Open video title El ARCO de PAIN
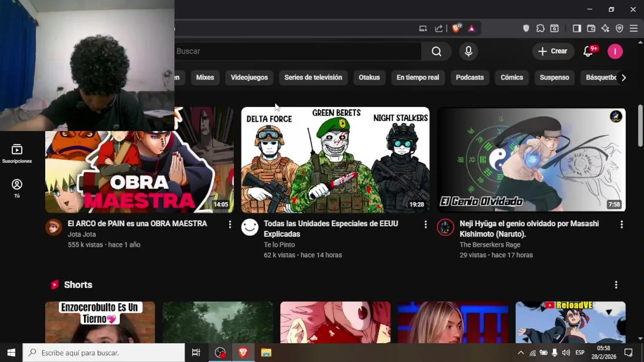Viewport: 644px width, 362px height. (x=137, y=223)
